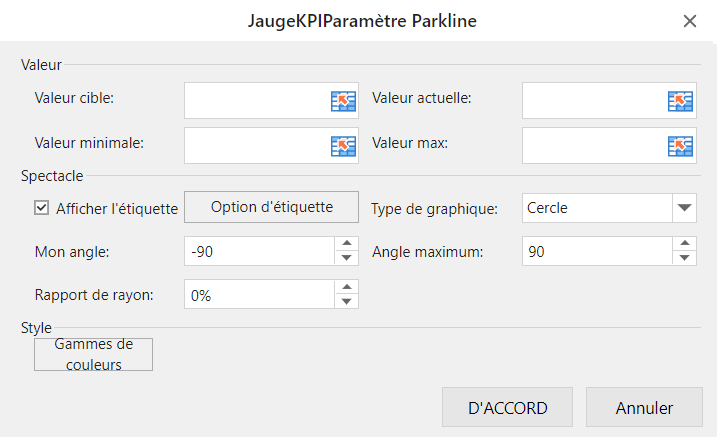Click range picker icon for Valeur max
This screenshot has width=717, height=437.
coord(681,145)
